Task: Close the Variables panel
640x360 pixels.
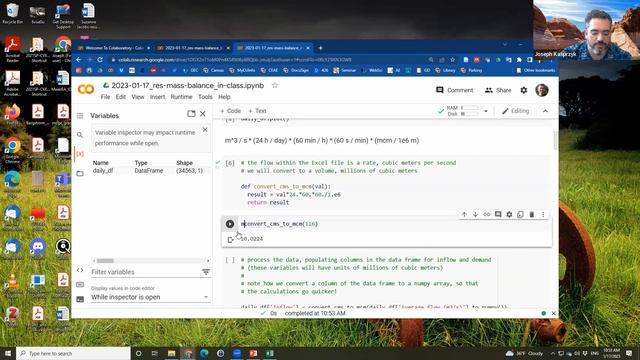Action: pos(203,114)
